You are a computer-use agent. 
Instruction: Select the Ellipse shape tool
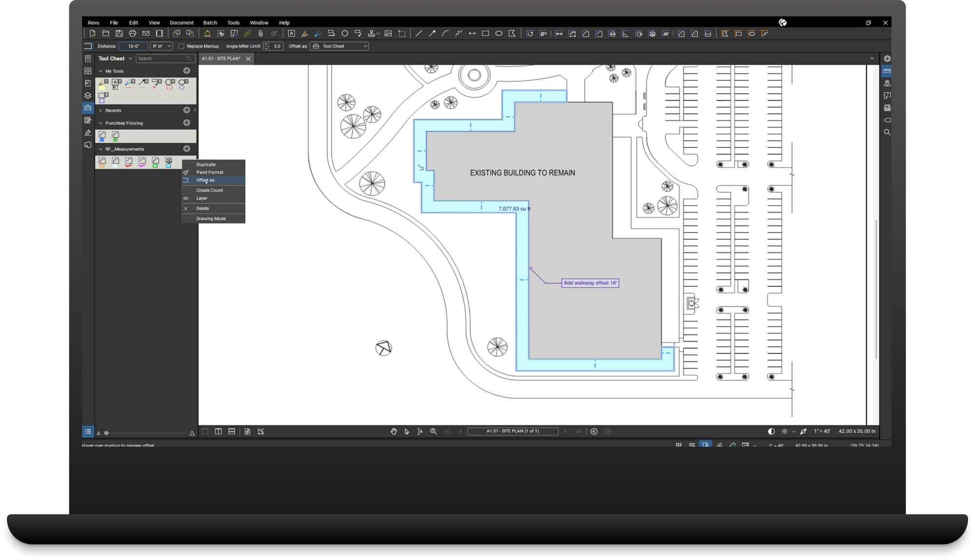tap(499, 34)
